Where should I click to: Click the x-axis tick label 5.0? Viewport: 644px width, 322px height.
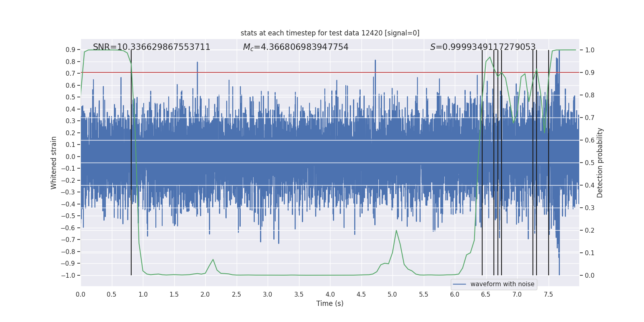[x=392, y=294]
